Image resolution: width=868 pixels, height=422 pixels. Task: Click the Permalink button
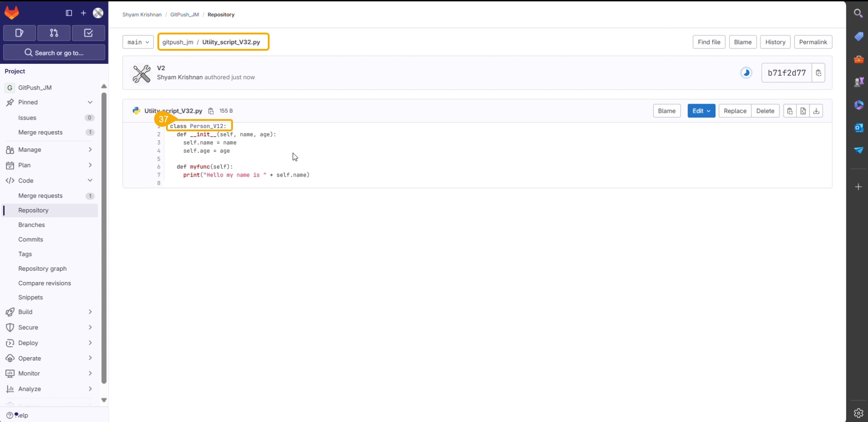813,42
